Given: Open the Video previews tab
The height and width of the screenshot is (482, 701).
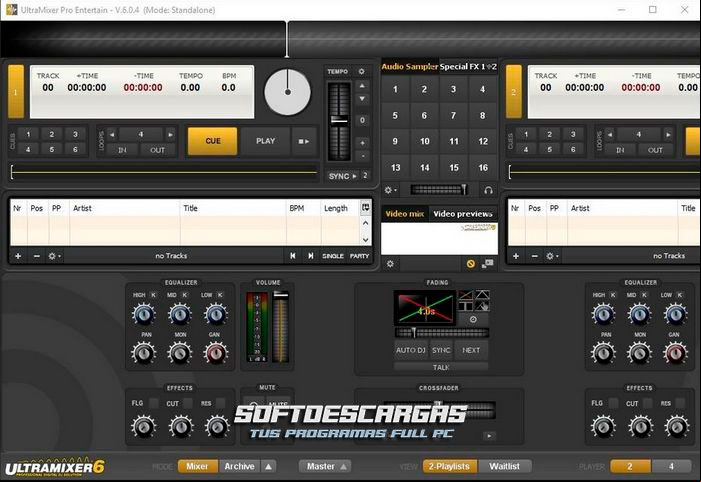Looking at the screenshot, I should coord(463,214).
